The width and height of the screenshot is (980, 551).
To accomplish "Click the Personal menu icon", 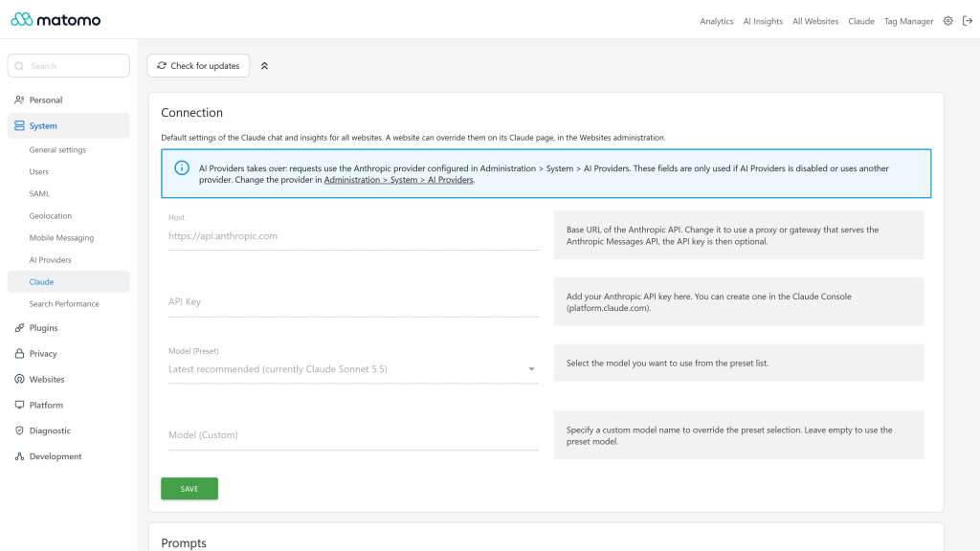I will (x=19, y=99).
